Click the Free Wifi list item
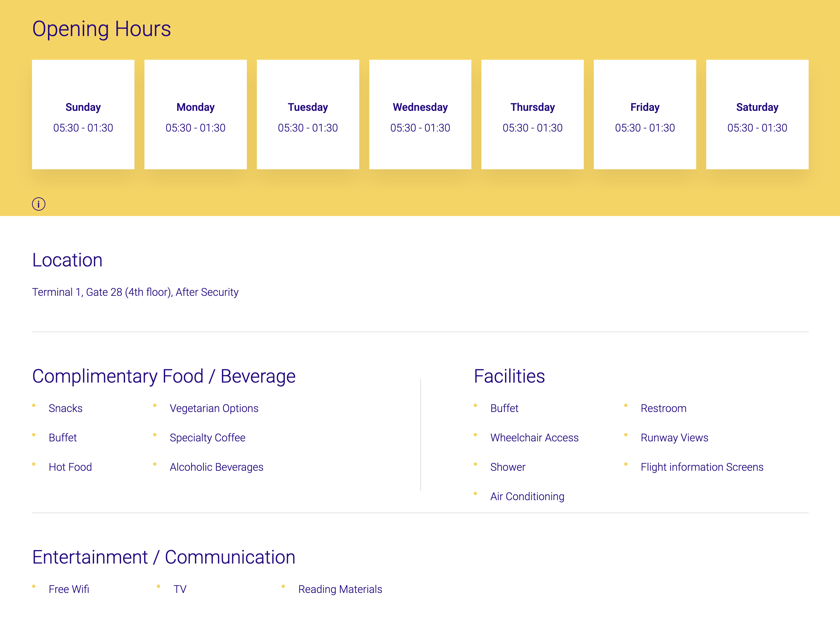Screen dimensions: 840x637 pos(69,589)
